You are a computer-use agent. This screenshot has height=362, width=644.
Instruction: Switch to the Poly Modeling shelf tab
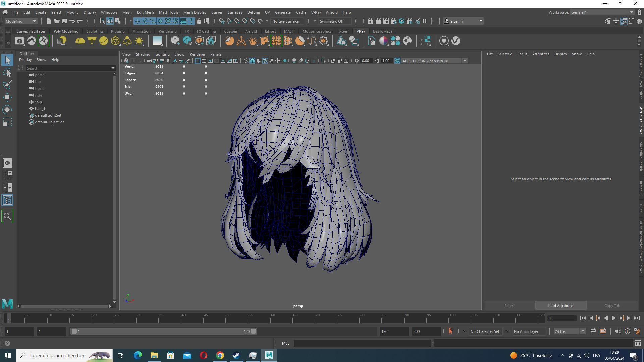66,31
